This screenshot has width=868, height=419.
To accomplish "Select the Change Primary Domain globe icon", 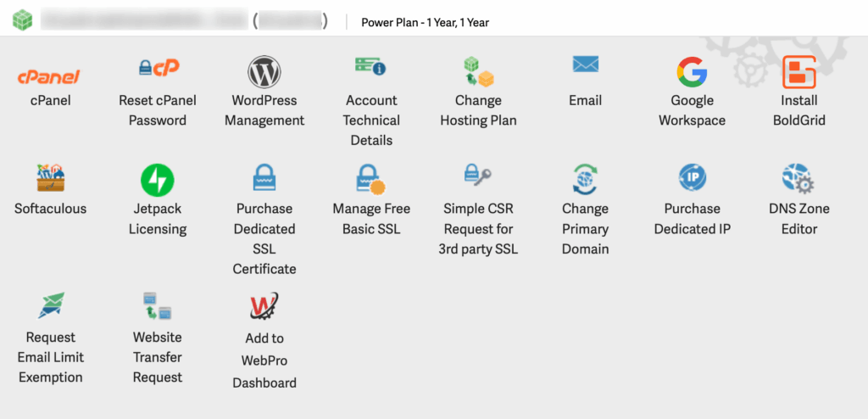I will (585, 180).
